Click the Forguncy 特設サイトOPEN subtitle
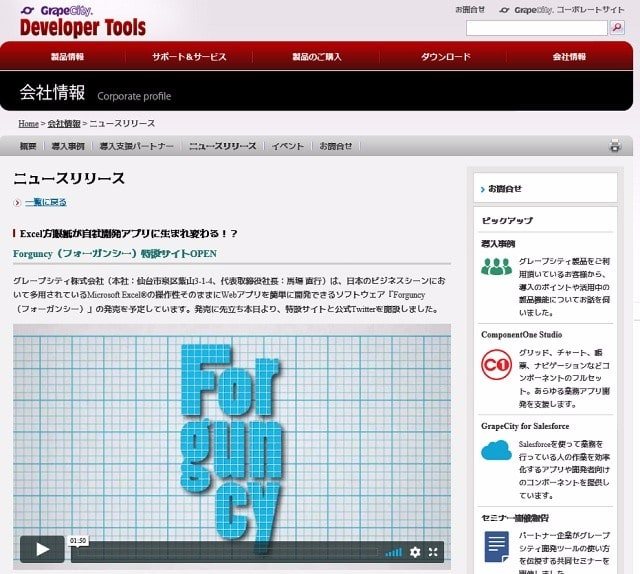The image size is (640, 574). point(115,254)
